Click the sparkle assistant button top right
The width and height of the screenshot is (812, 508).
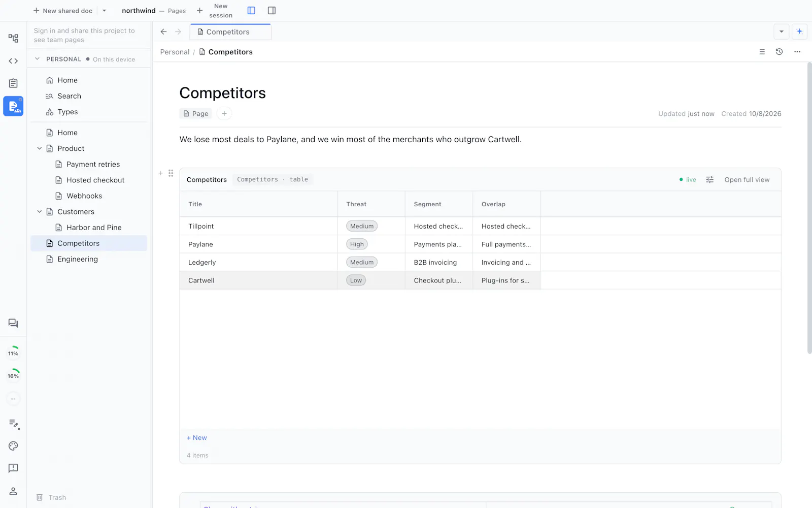799,31
